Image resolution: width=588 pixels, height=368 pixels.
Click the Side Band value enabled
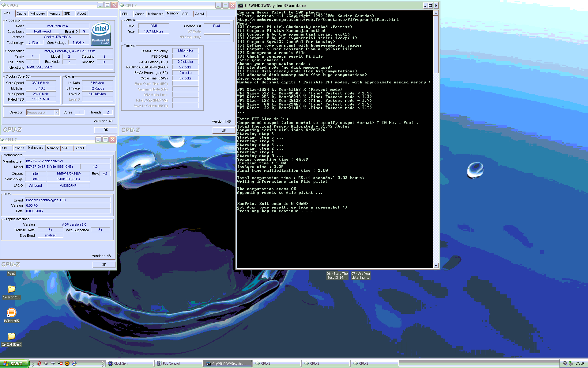coord(50,236)
